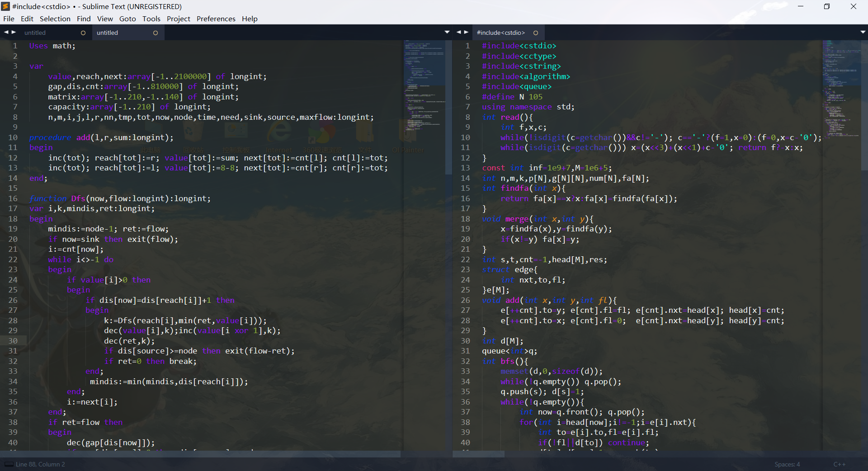
Task: Close the first untitled tab via its circle
Action: [x=83, y=33]
